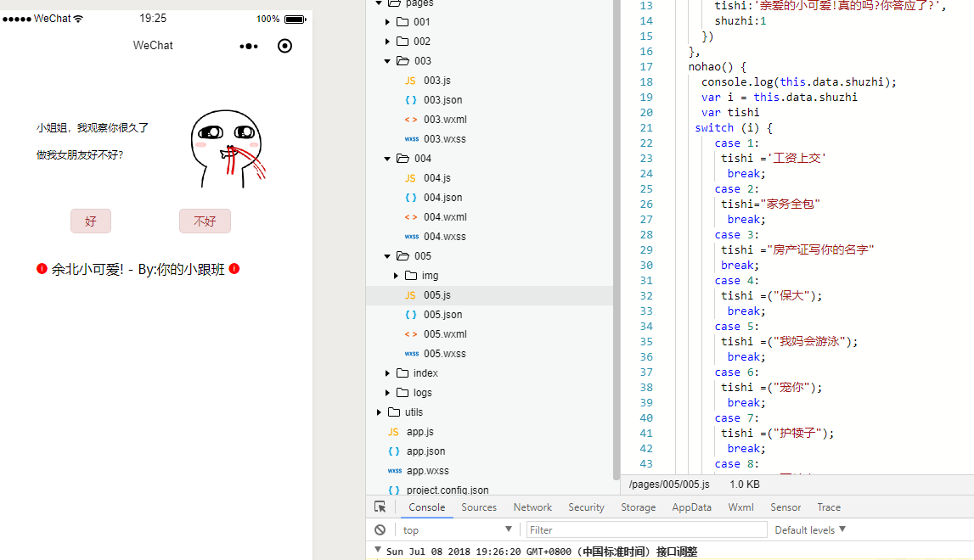Click the logs folder icon

coord(403,392)
